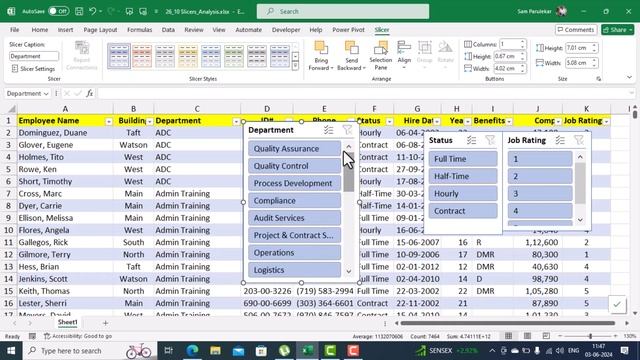Open the Selection Pane

(x=380, y=56)
